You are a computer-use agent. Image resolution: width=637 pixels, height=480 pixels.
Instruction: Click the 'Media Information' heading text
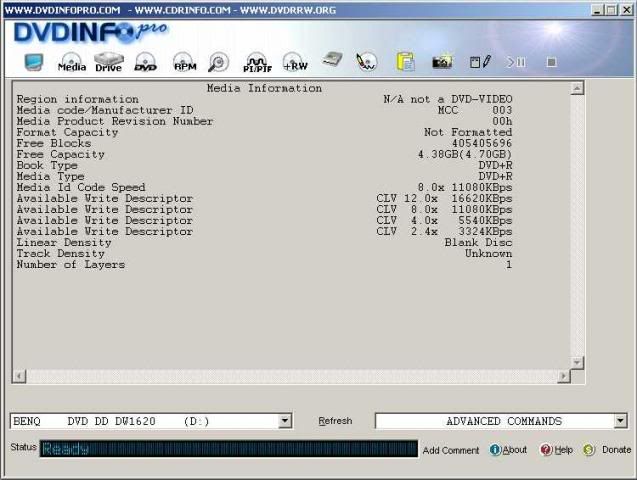pos(264,88)
